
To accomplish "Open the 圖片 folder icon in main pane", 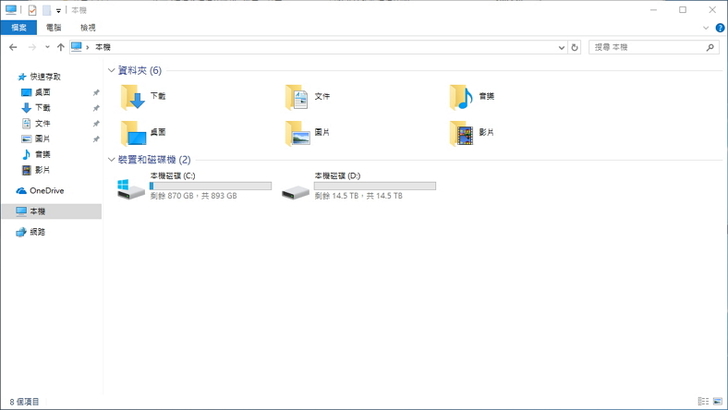I will click(298, 133).
